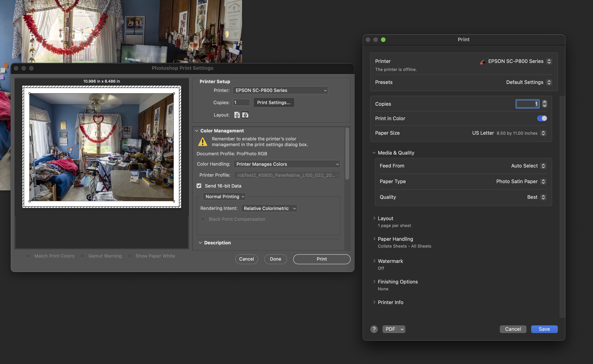This screenshot has height=364, width=593.
Task: Enable the Gamut Warning checkbox
Action: (82, 256)
